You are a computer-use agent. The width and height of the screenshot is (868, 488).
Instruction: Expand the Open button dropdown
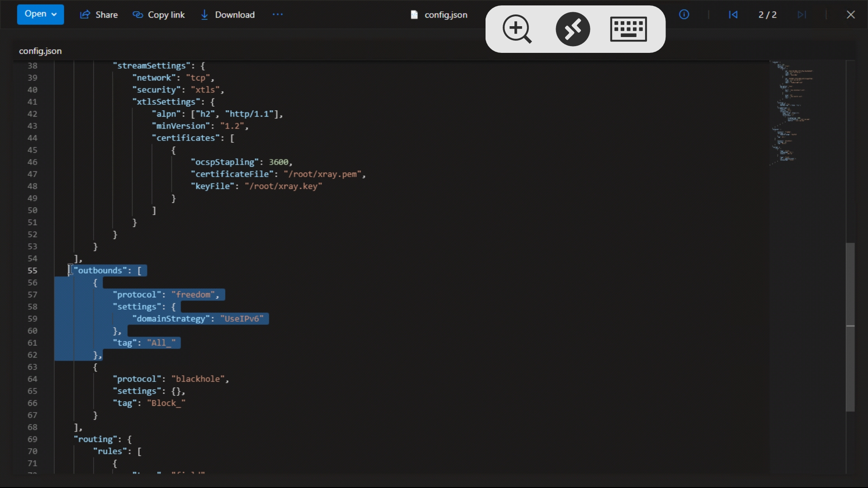coord(54,14)
